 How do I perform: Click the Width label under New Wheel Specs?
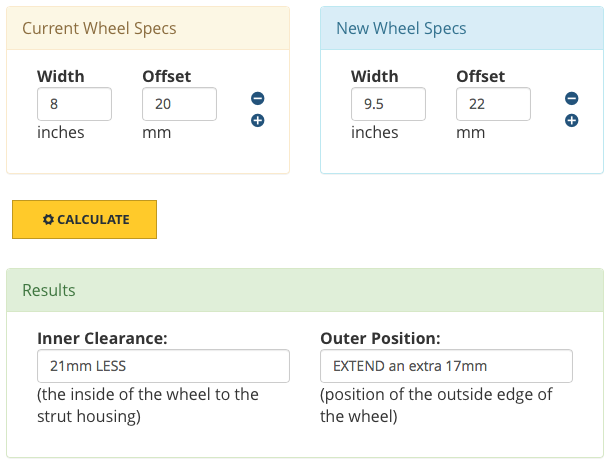point(374,76)
